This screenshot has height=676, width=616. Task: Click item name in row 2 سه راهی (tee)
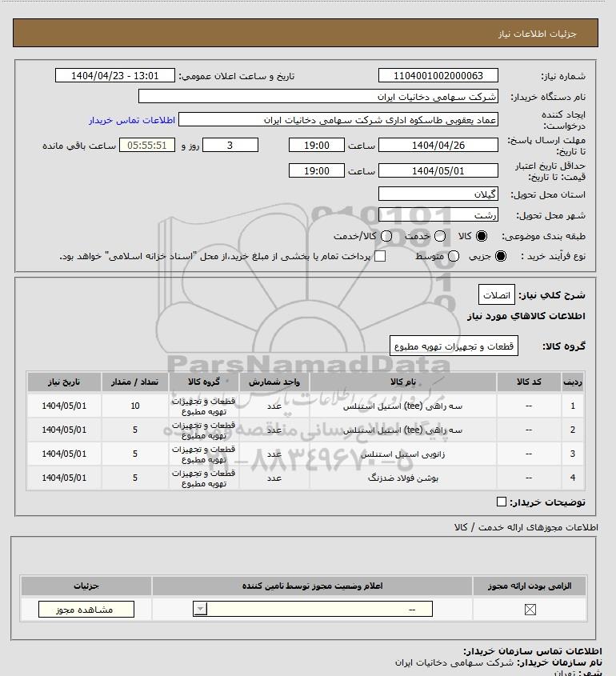[402, 430]
